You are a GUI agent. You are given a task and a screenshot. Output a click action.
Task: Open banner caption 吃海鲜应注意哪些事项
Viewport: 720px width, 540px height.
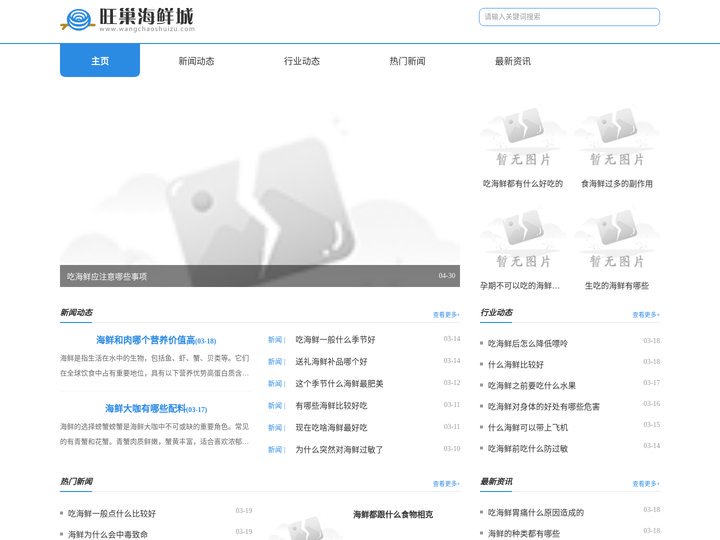(x=107, y=276)
